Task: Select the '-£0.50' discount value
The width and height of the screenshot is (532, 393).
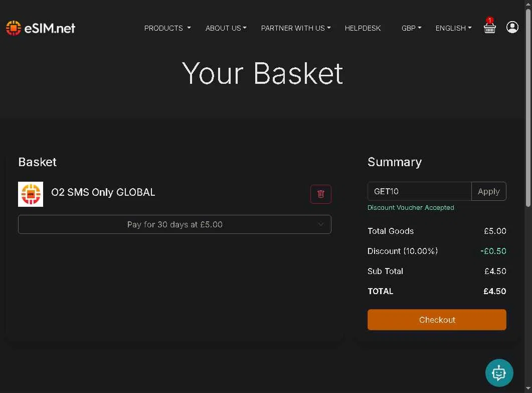Action: [493, 251]
